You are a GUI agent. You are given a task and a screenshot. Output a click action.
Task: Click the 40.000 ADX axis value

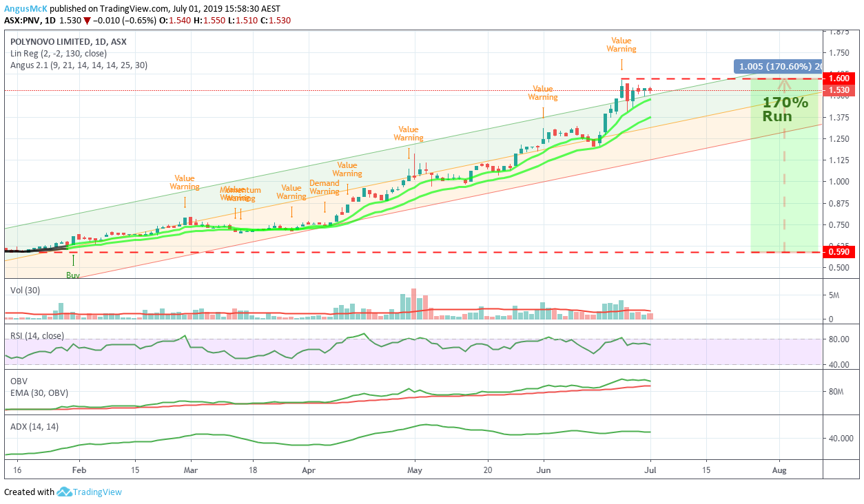pyautogui.click(x=841, y=438)
